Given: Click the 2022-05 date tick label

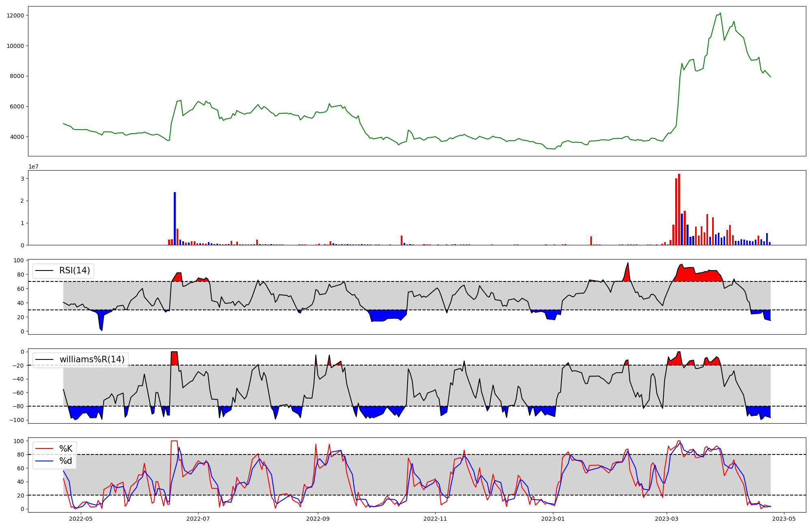Looking at the screenshot, I should (x=81, y=519).
